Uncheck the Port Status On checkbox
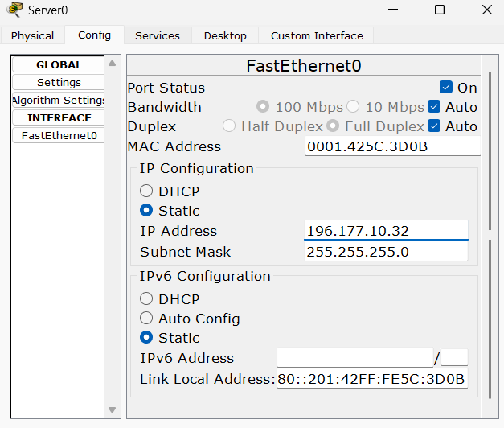 [446, 88]
